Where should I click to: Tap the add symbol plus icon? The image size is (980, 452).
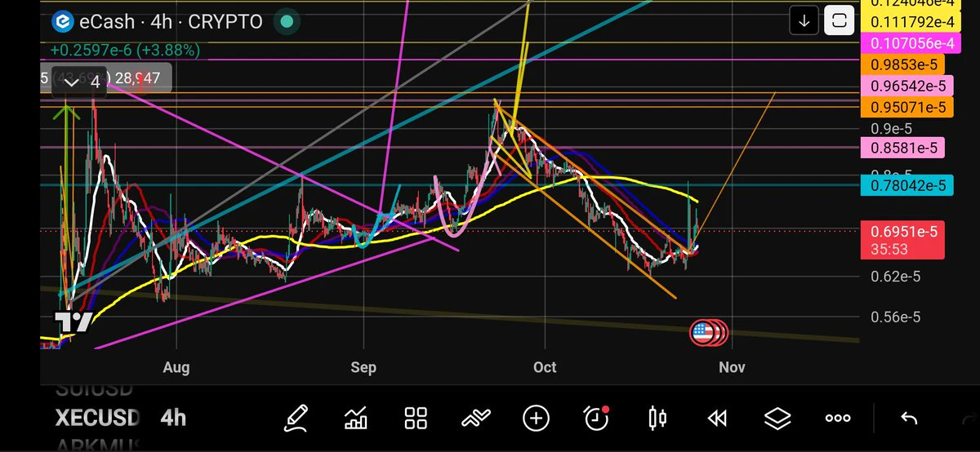pyautogui.click(x=536, y=419)
